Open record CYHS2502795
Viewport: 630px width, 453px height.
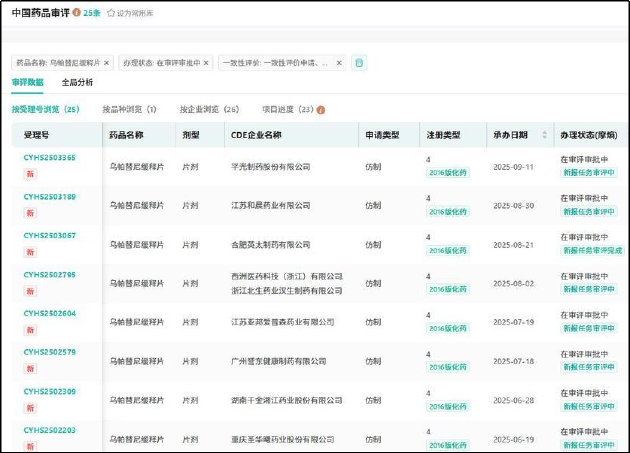pos(49,275)
